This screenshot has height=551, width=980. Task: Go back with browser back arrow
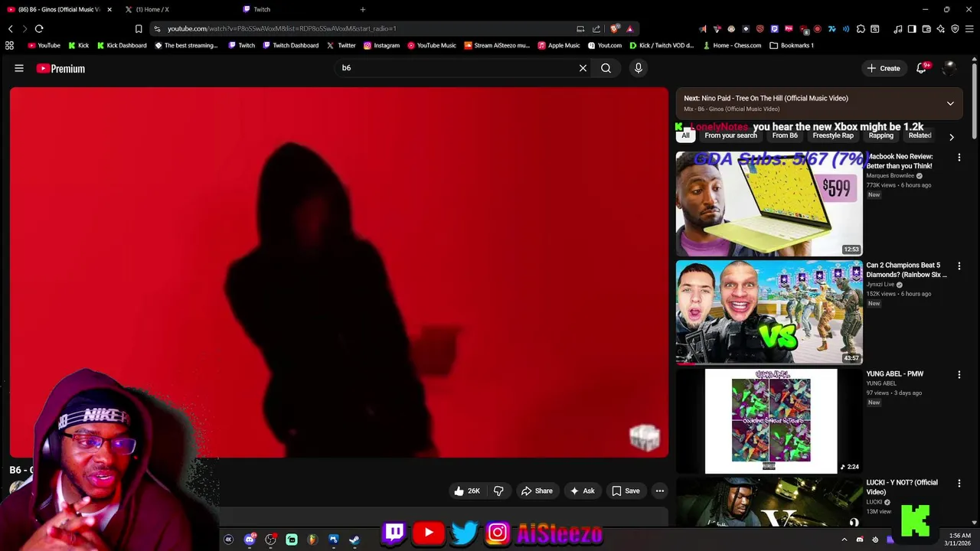[11, 28]
